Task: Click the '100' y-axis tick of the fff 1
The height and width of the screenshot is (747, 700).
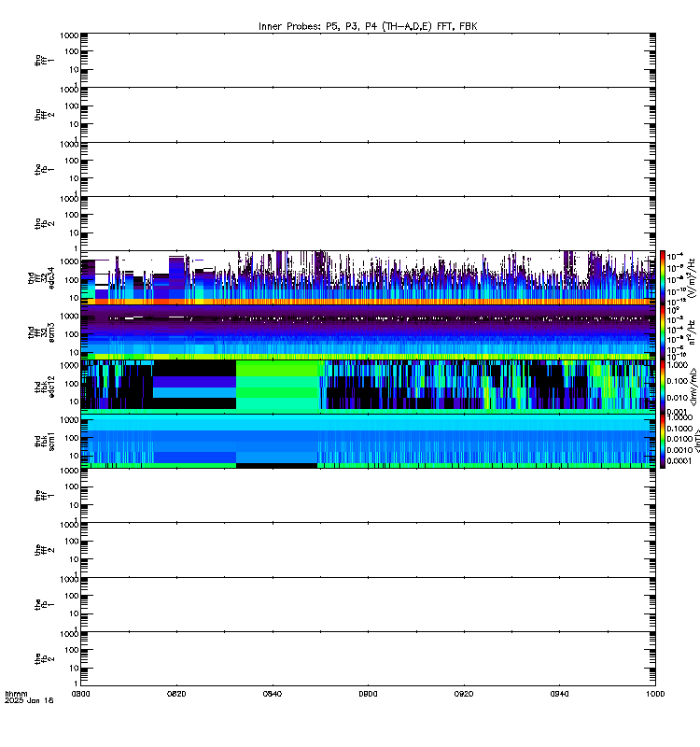Action: [72, 487]
